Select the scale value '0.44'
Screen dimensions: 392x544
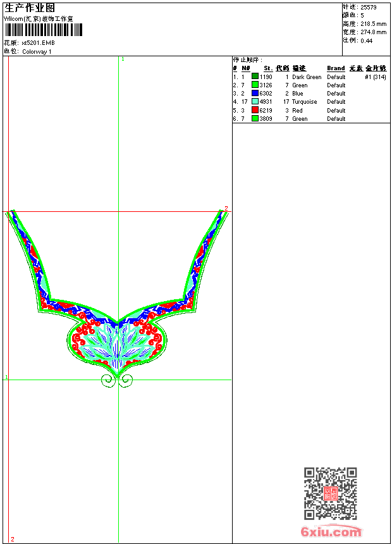coord(366,41)
